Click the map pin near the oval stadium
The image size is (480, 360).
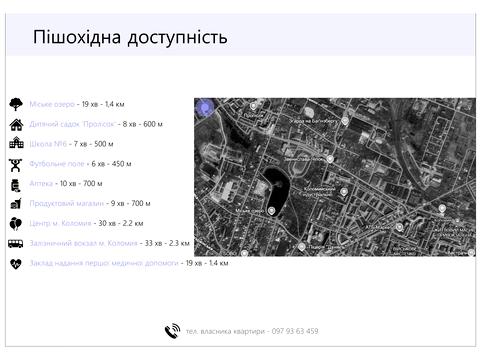[x=330, y=159]
